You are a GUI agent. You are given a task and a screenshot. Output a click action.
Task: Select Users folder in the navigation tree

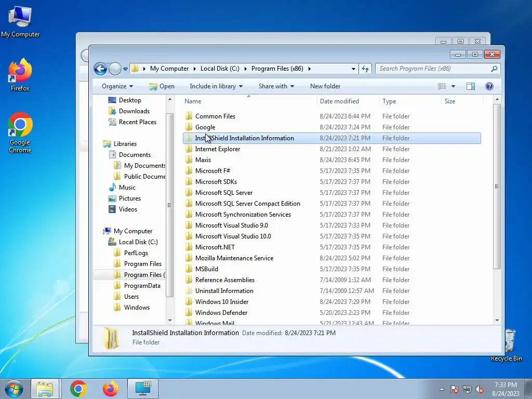pyautogui.click(x=131, y=297)
